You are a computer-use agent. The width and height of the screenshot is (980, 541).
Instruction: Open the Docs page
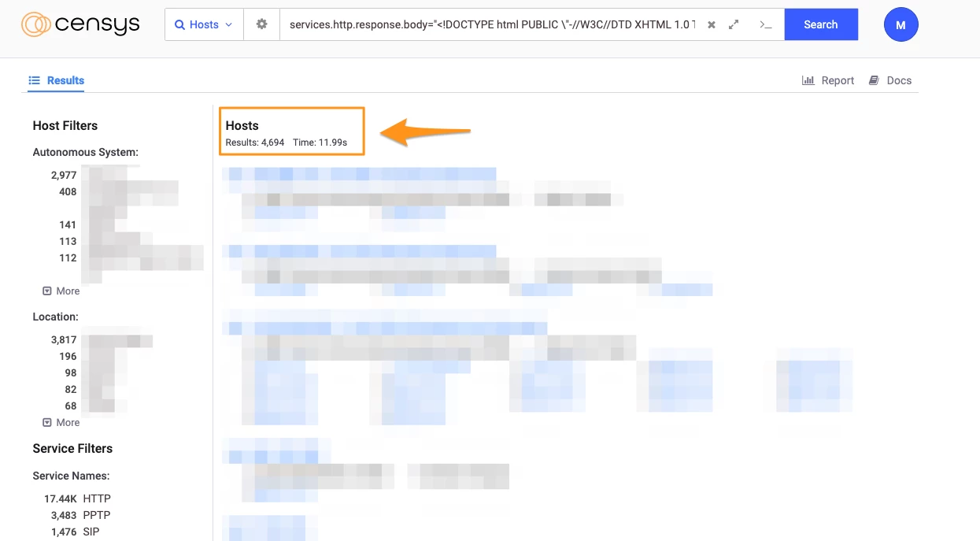[897, 80]
